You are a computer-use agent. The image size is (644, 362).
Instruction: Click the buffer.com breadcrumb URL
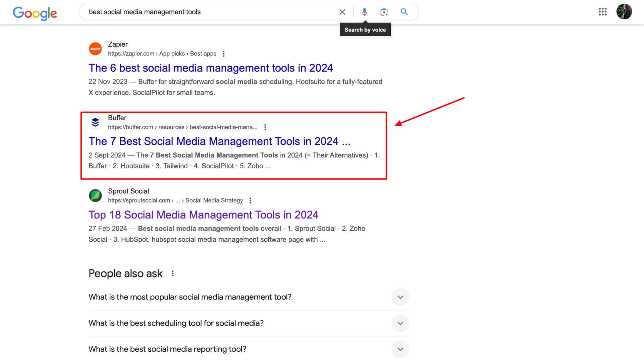(183, 127)
